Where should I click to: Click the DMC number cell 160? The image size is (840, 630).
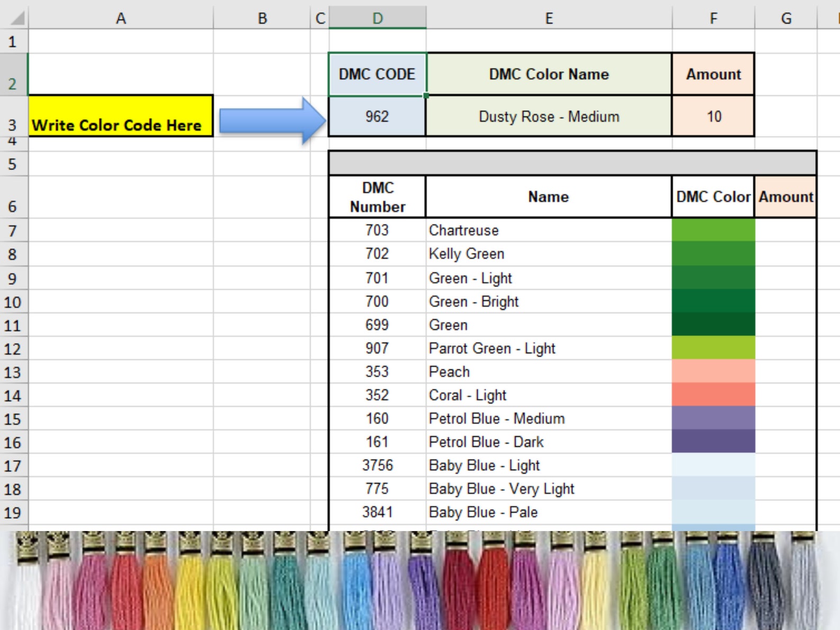click(x=377, y=418)
